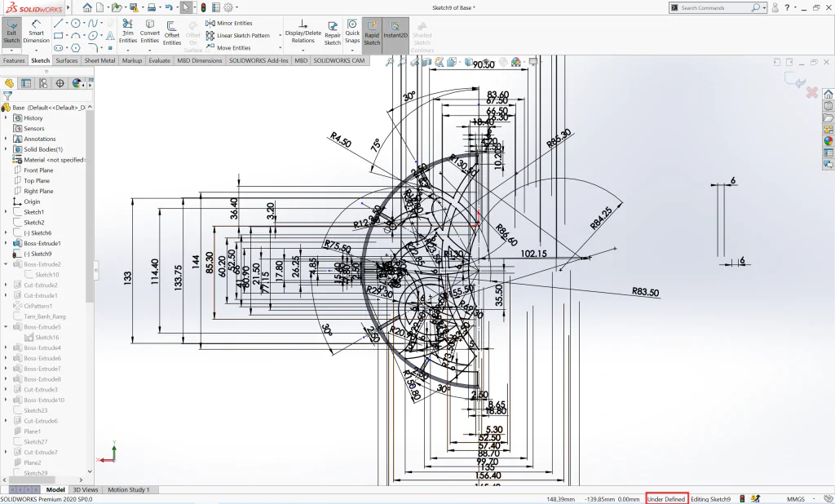835x504 pixels.
Task: Expand the Solid Bodies(1) node
Action: (x=6, y=149)
